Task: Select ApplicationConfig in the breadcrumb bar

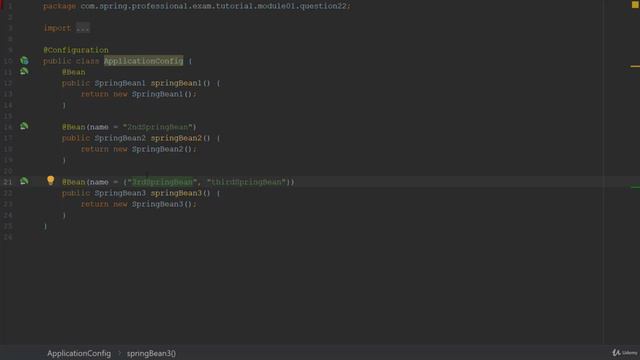Action: coord(79,353)
